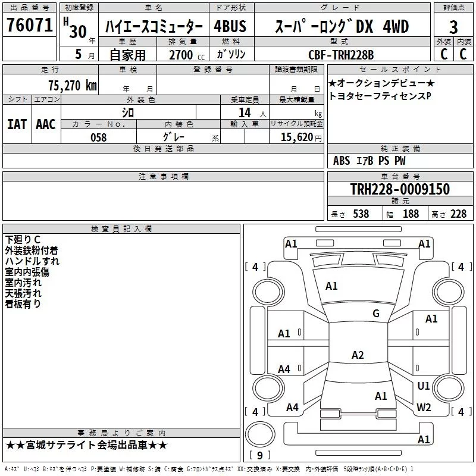Click grade スーパーロングDX 4WD
This screenshot has height=476, width=476.
click(x=342, y=26)
